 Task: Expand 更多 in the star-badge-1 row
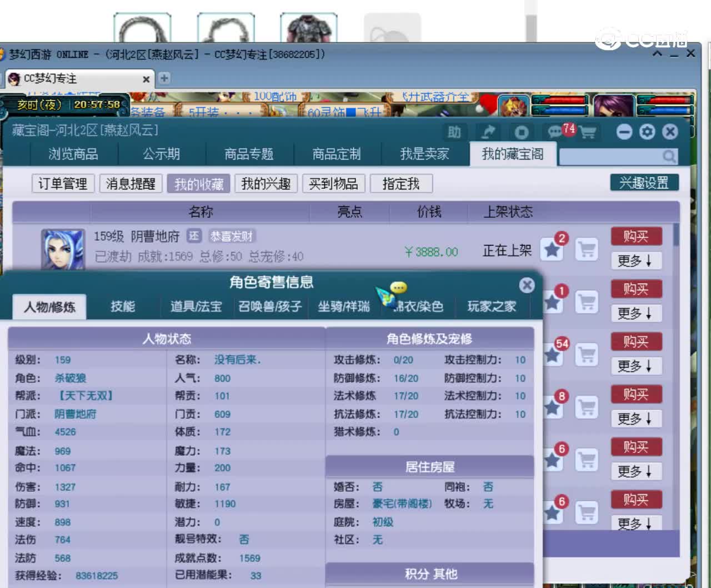click(x=636, y=313)
